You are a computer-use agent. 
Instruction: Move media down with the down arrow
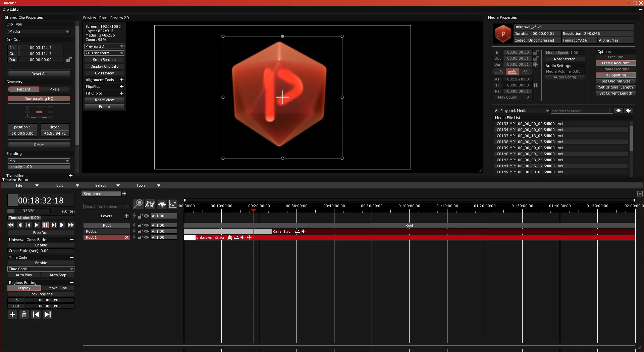pos(628,111)
